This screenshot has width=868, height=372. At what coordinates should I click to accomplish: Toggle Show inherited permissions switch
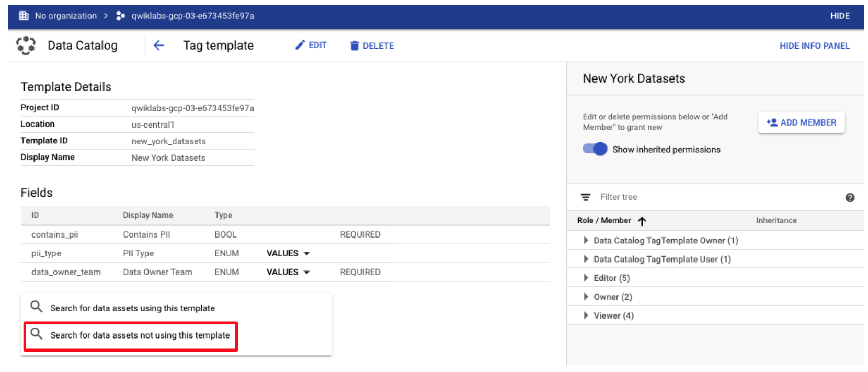point(595,149)
